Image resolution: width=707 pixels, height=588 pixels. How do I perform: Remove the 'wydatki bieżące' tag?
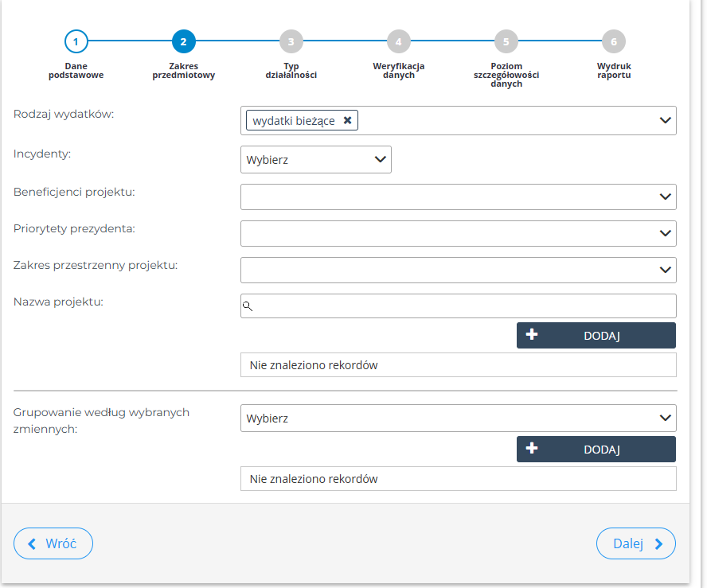(x=347, y=120)
